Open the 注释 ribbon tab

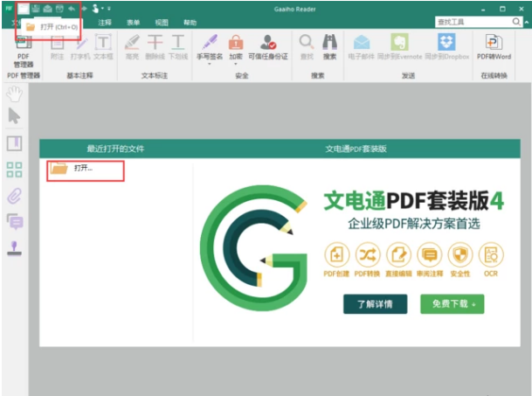[x=105, y=23]
